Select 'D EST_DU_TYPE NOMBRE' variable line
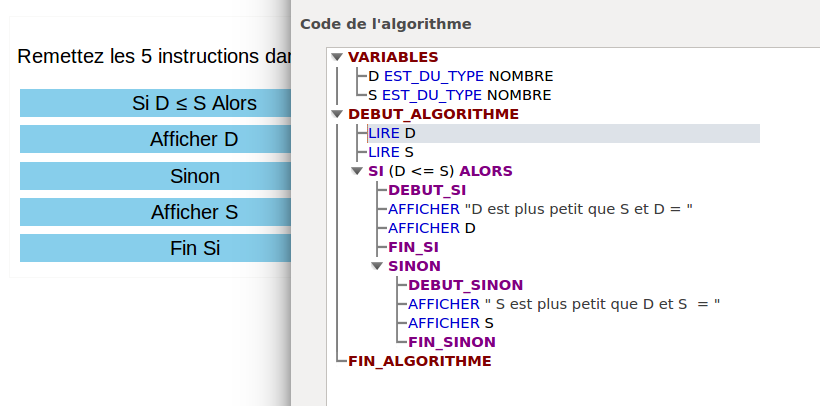 [x=460, y=76]
